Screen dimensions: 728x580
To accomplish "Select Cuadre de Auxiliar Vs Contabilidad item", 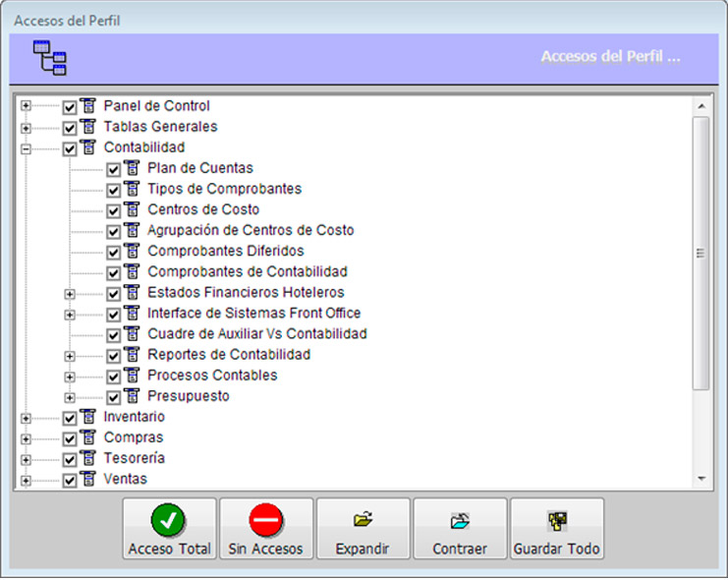I will (x=256, y=334).
